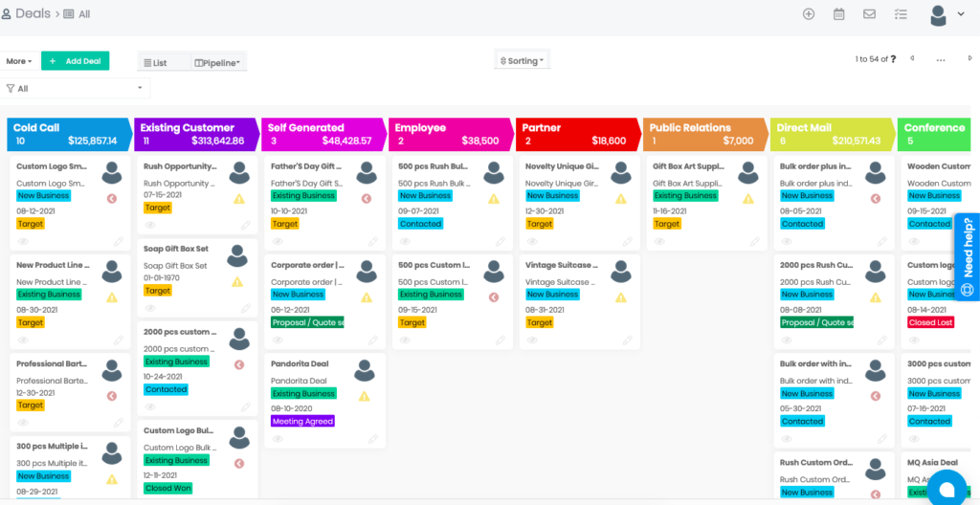This screenshot has height=505, width=980.
Task: Click red arrow icon on Custom Logo Sm card
Action: tap(112, 199)
